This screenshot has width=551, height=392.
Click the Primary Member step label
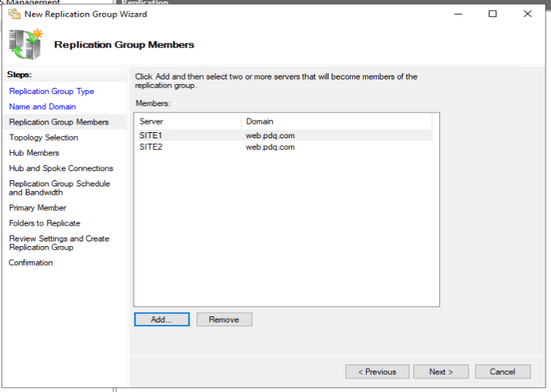click(x=37, y=208)
